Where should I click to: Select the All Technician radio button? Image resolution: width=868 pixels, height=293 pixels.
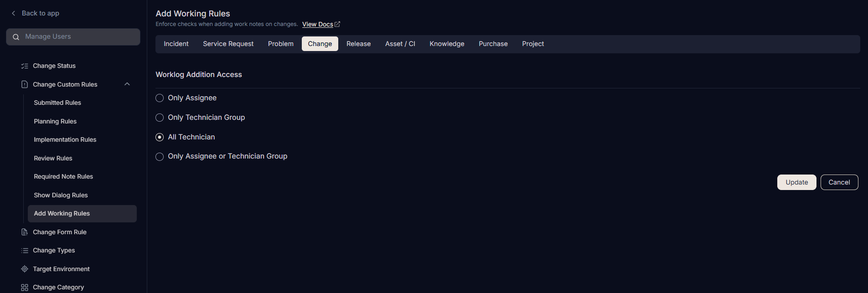tap(160, 137)
